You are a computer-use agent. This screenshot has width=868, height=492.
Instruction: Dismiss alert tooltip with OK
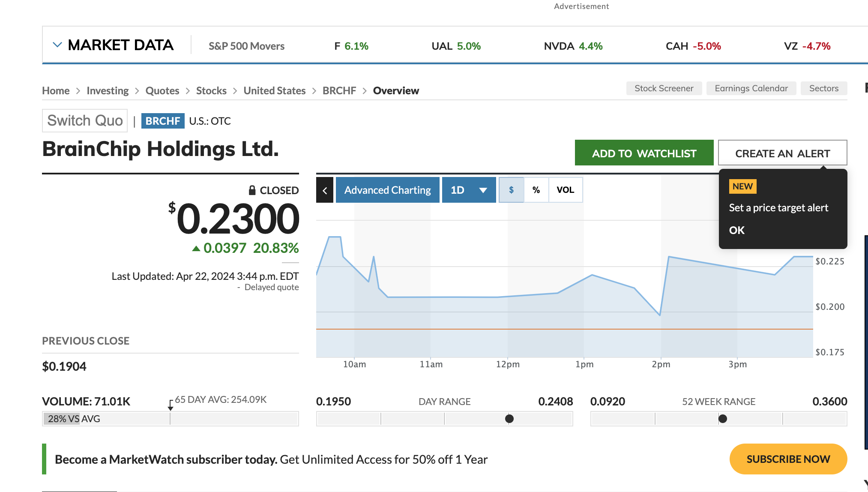coord(737,230)
